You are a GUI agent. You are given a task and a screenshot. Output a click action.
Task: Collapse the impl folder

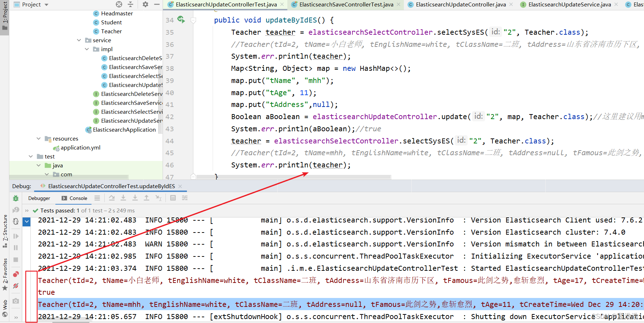87,49
